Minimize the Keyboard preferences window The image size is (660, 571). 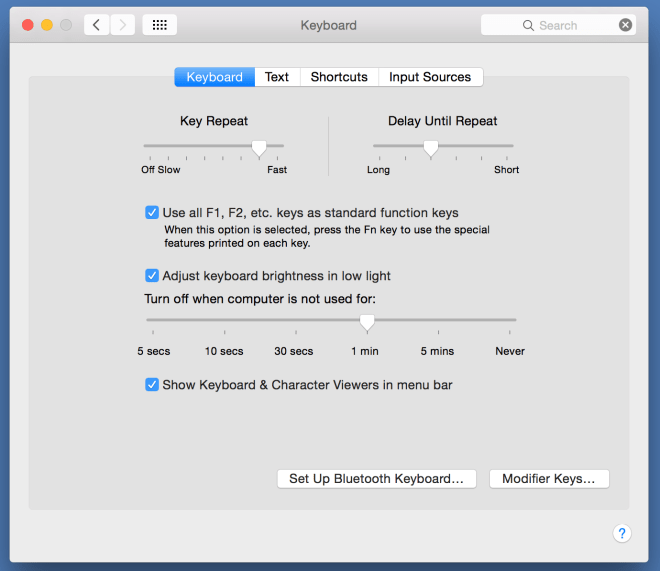tap(47, 25)
